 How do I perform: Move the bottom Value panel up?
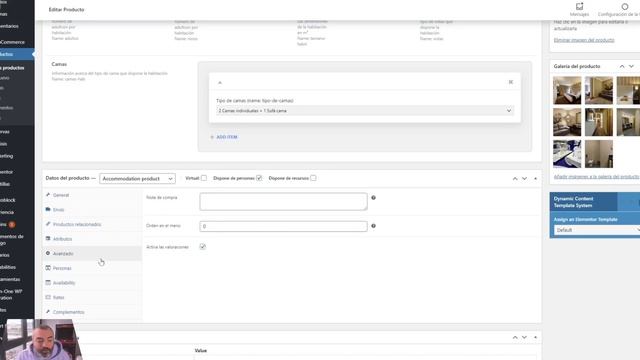(x=515, y=337)
